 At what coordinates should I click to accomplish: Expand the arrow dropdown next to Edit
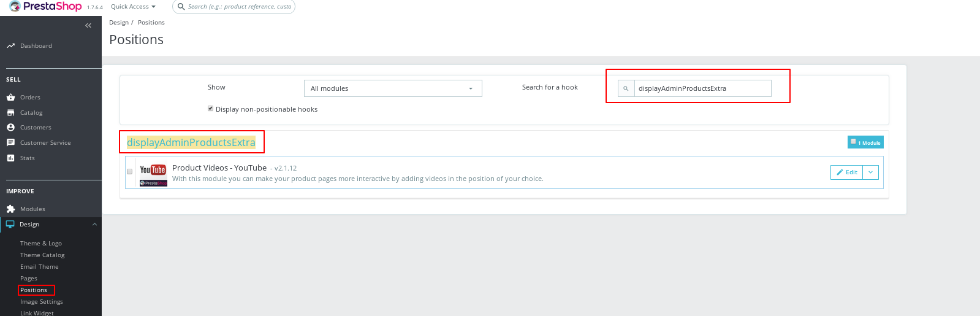click(870, 172)
